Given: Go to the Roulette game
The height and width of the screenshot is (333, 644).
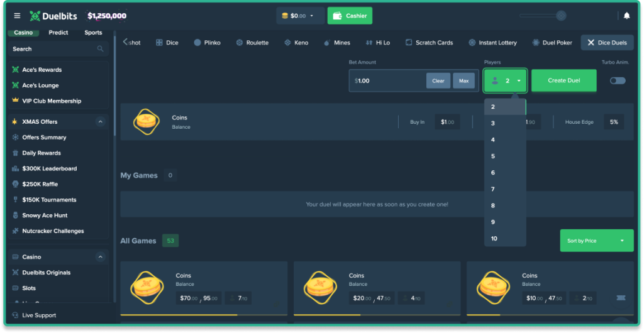Looking at the screenshot, I should coord(252,43).
